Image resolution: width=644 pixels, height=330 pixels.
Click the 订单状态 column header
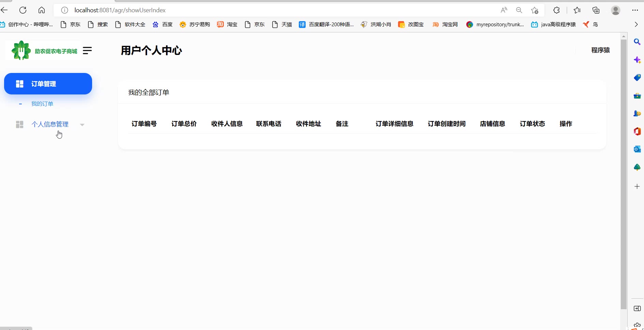pyautogui.click(x=532, y=124)
